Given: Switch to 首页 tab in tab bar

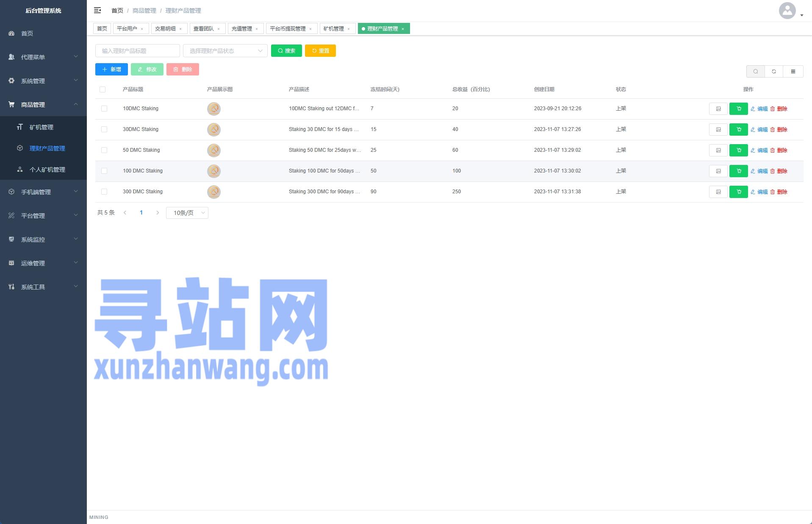Looking at the screenshot, I should [102, 29].
